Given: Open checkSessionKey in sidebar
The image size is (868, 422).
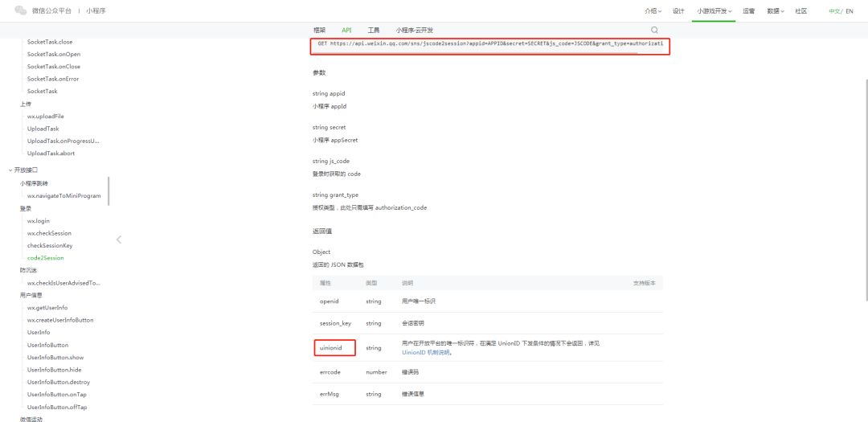Looking at the screenshot, I should [50, 245].
